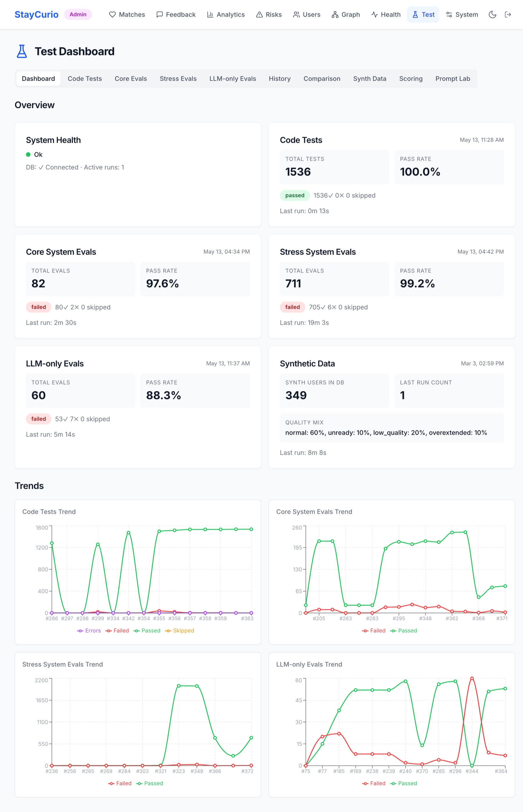The image size is (523, 812).
Task: Open the Users page
Action: point(306,15)
